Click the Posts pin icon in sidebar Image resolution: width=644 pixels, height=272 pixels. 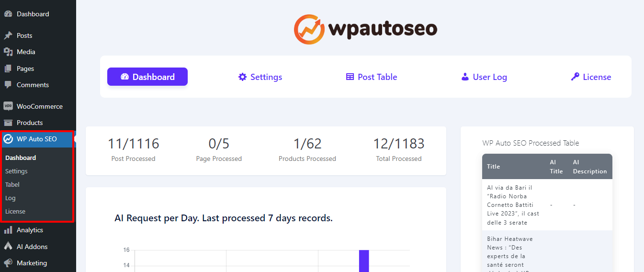pyautogui.click(x=8, y=35)
